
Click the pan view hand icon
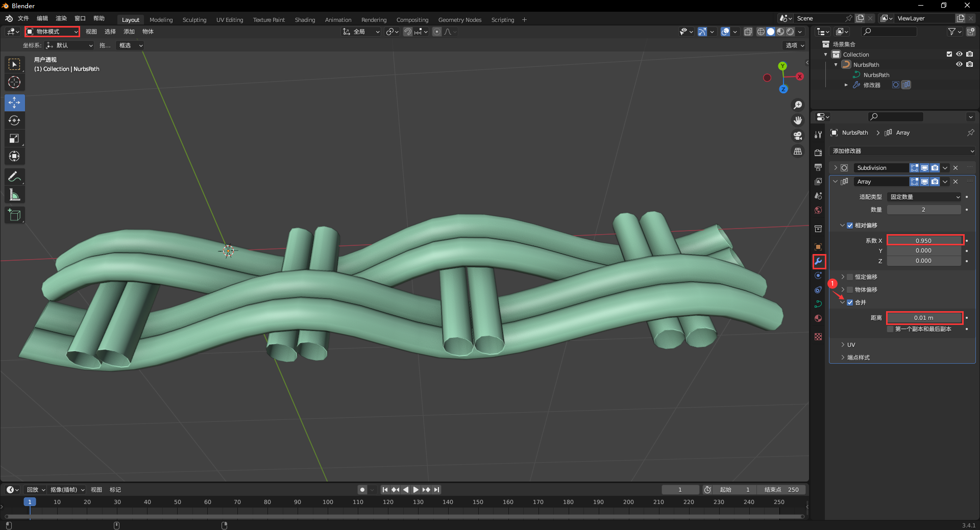point(797,120)
